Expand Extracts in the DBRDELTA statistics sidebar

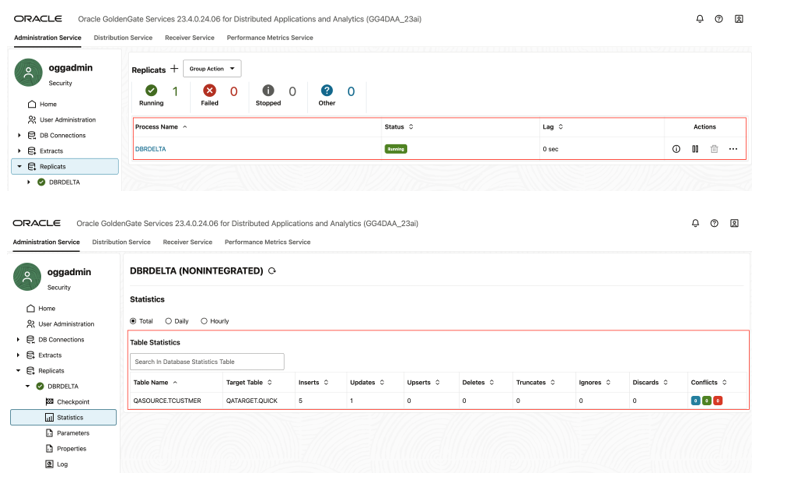(x=18, y=355)
